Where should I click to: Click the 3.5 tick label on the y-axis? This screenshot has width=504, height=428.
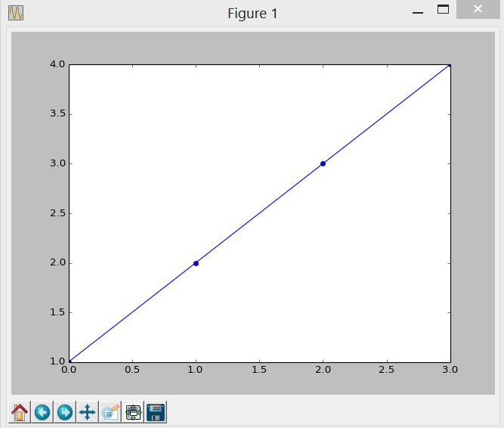[x=54, y=114]
